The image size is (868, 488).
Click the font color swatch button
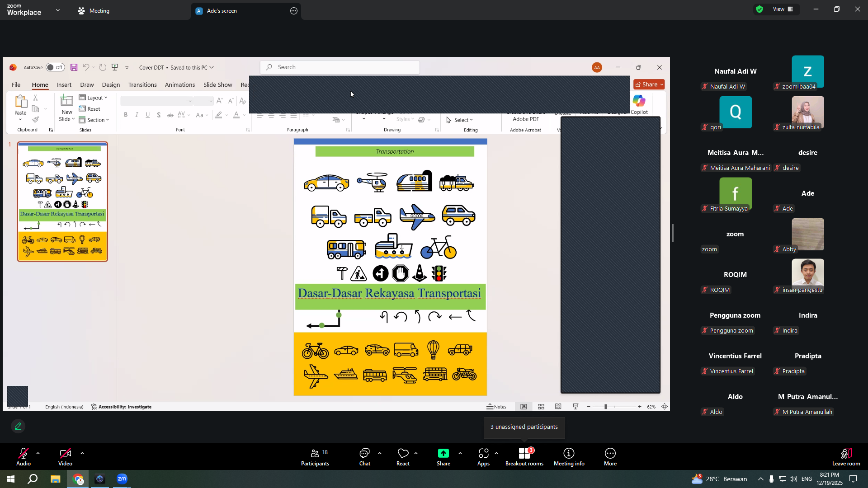[x=236, y=115]
